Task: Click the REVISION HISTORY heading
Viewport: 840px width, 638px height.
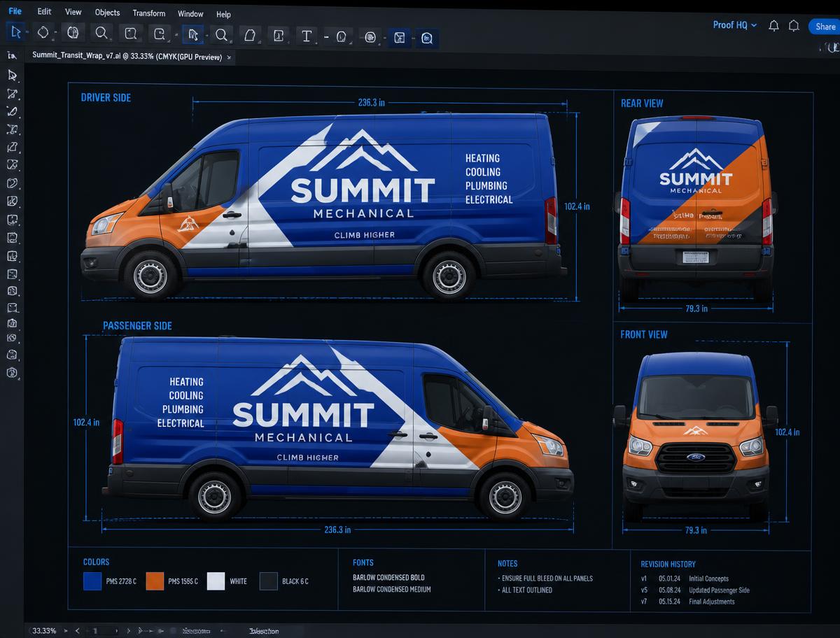Action: click(668, 564)
